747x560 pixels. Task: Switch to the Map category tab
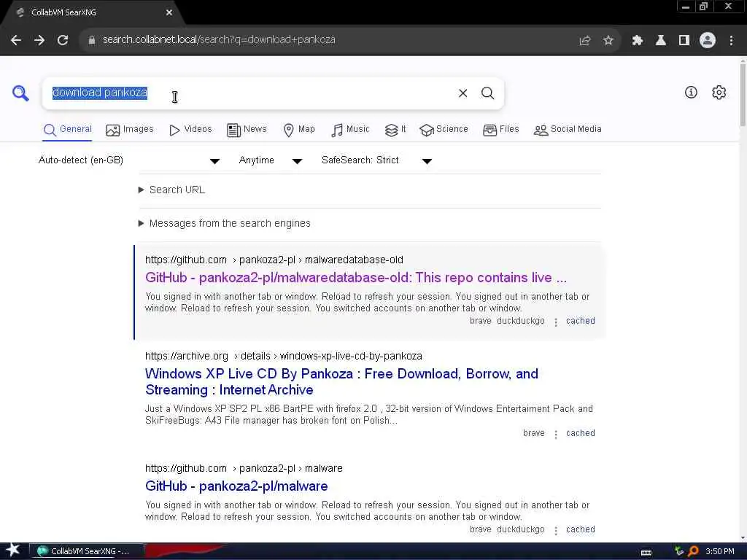point(299,130)
